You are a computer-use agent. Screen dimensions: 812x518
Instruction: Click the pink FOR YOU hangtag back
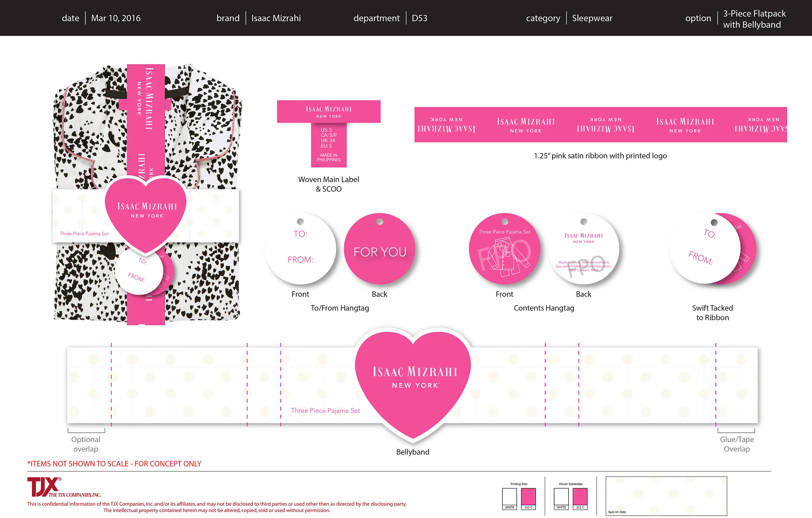(379, 249)
